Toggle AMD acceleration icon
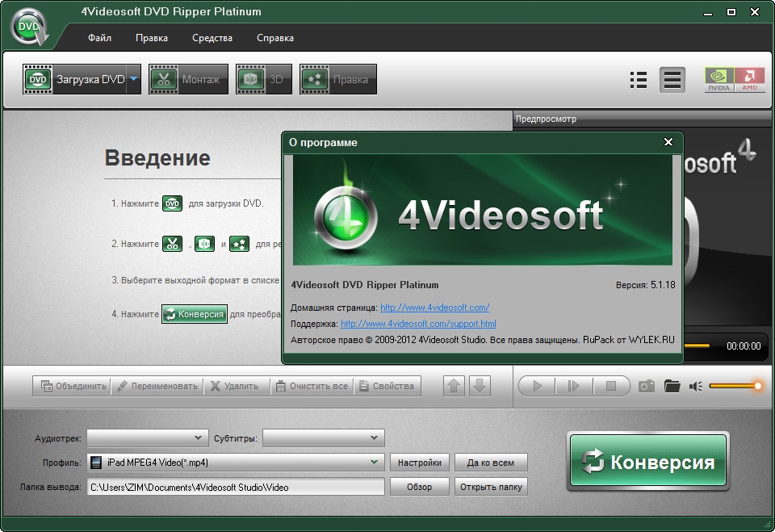This screenshot has height=532, width=775. coord(749,80)
